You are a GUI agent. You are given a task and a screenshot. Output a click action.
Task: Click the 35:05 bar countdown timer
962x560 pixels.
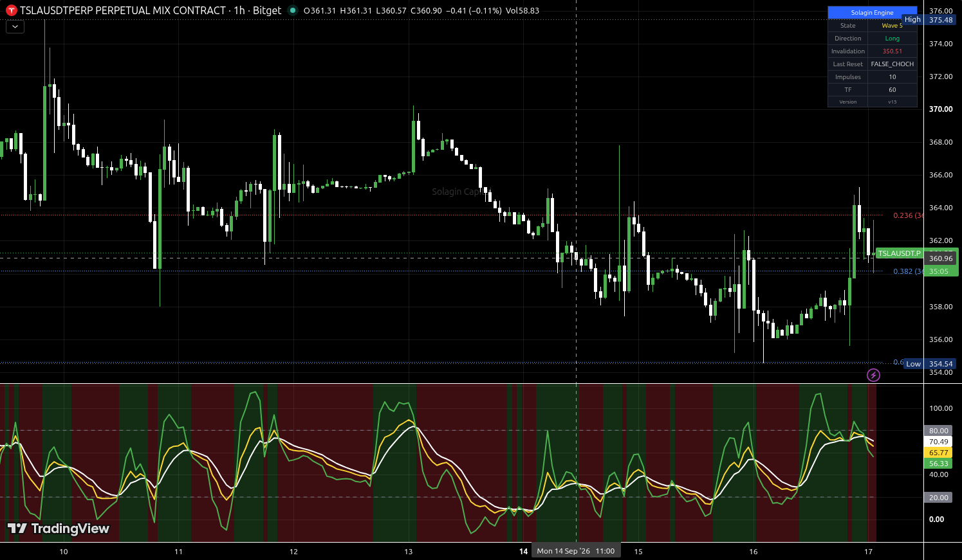coord(939,271)
